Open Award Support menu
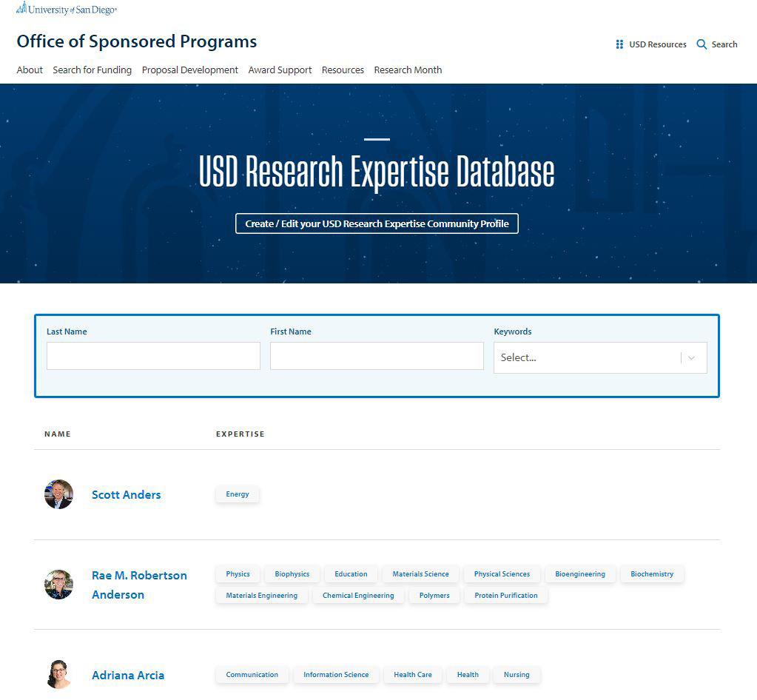 coord(280,70)
